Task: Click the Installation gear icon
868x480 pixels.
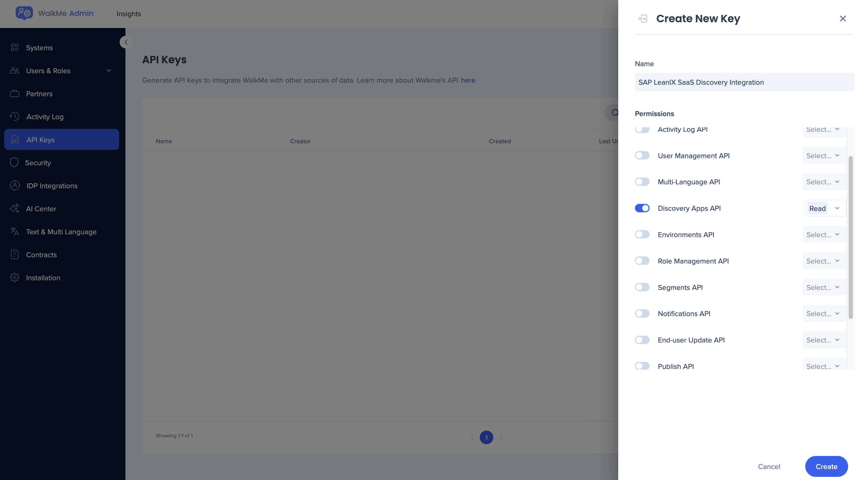Action: 14,277
